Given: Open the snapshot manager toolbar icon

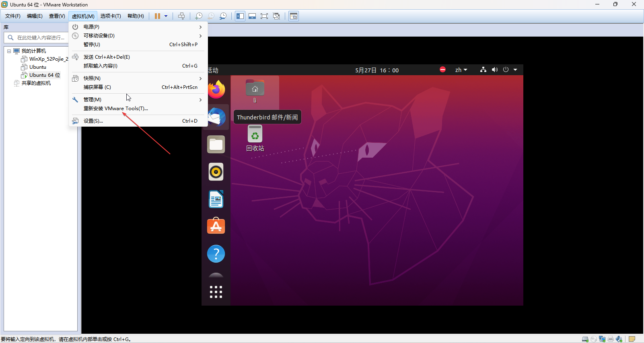Looking at the screenshot, I should tap(223, 16).
